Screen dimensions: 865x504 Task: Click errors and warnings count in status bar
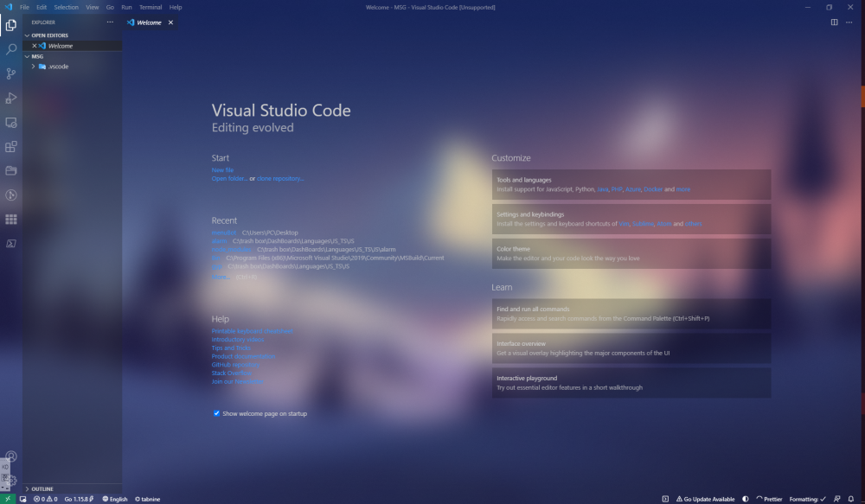coord(45,499)
